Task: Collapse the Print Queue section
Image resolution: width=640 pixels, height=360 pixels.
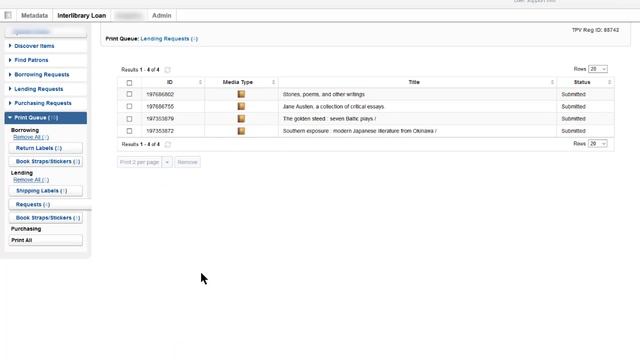Action: pyautogui.click(x=46, y=118)
